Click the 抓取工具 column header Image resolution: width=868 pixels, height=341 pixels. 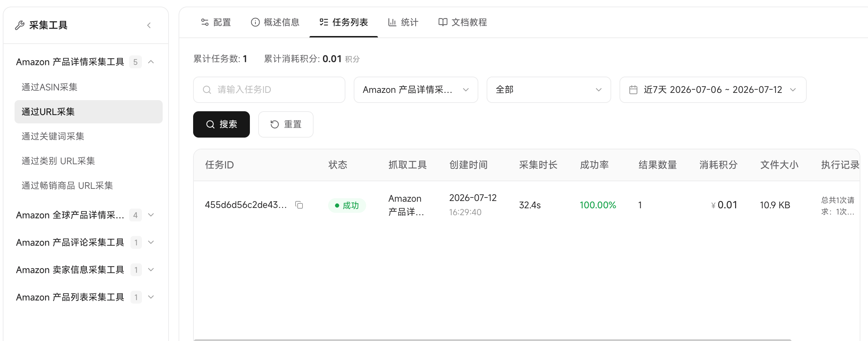pyautogui.click(x=407, y=165)
